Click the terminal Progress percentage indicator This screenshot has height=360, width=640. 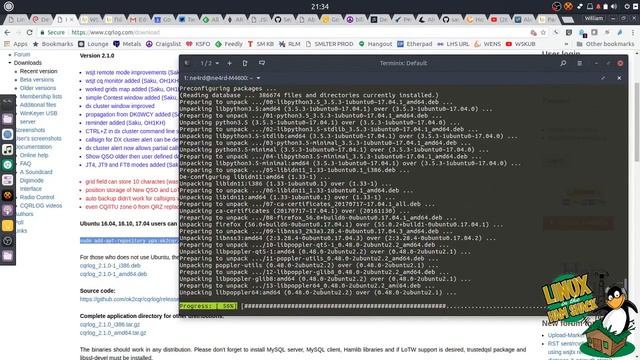pyautogui.click(x=208, y=306)
